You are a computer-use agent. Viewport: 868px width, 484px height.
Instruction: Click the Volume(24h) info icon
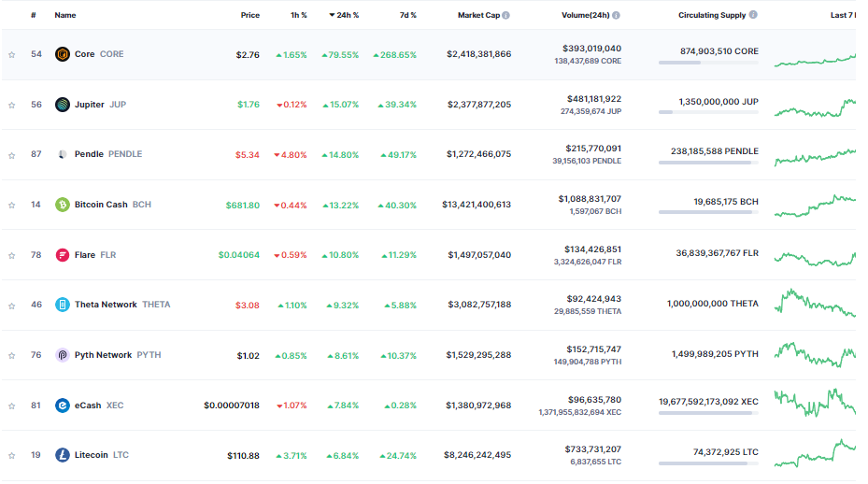[x=616, y=16]
